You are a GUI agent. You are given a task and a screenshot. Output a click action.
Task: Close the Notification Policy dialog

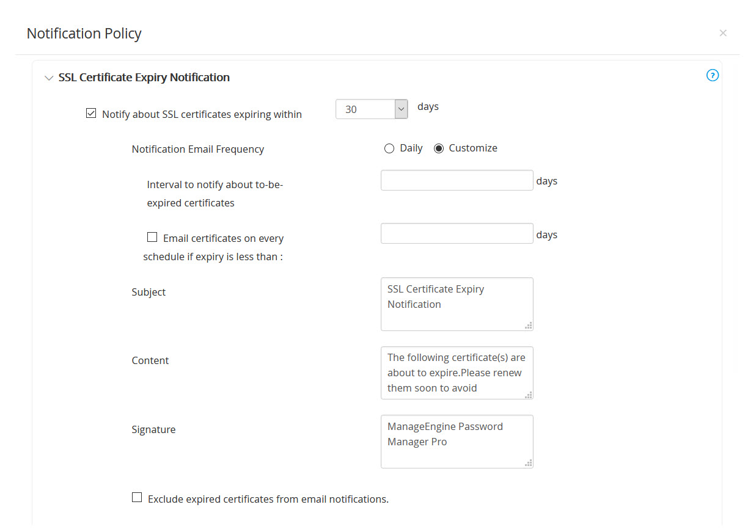(723, 33)
